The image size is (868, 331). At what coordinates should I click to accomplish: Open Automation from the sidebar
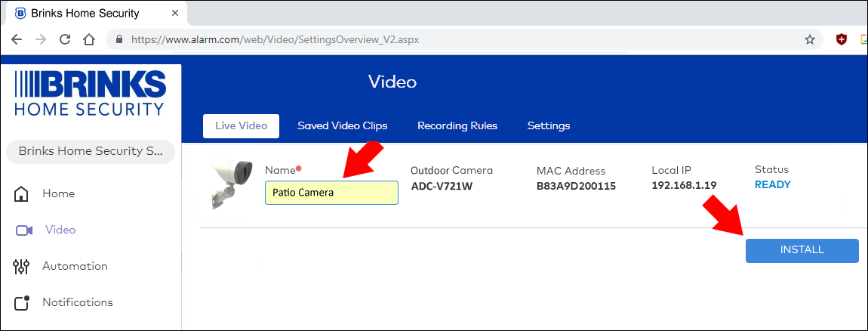coord(75,266)
